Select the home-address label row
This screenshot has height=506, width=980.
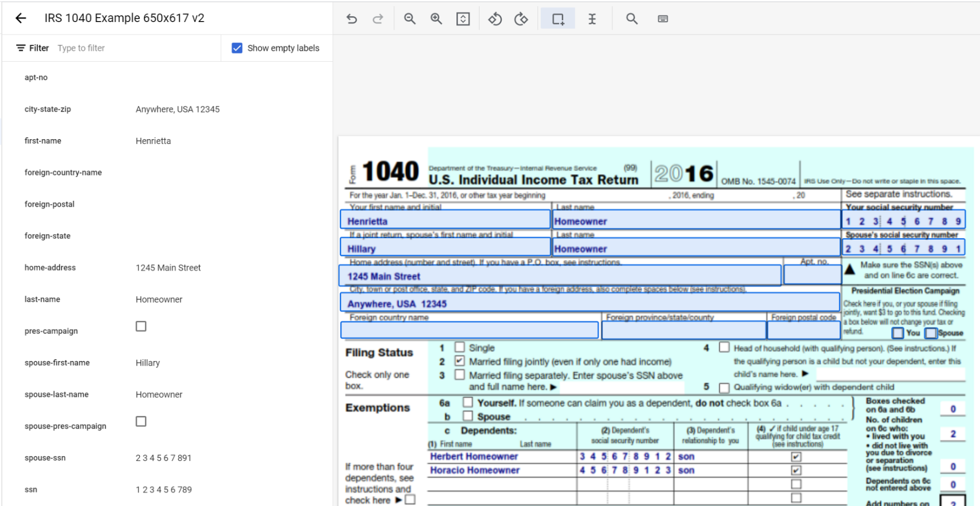click(x=50, y=267)
